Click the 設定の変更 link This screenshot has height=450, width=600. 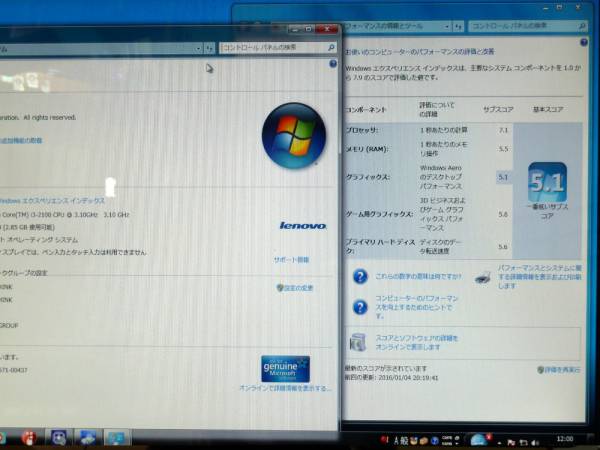coord(295,288)
